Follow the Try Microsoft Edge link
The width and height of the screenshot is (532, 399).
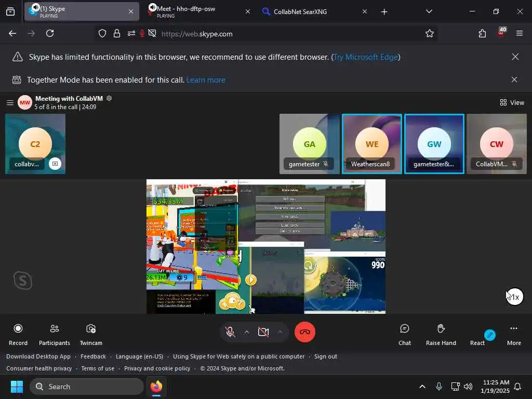366,57
